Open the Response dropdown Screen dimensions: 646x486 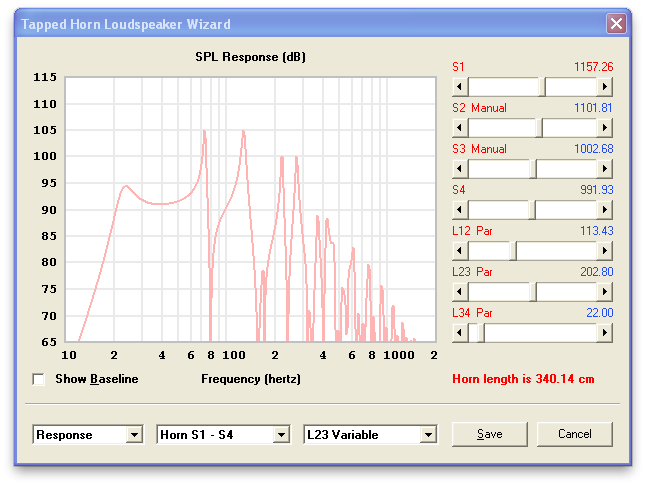coord(134,435)
